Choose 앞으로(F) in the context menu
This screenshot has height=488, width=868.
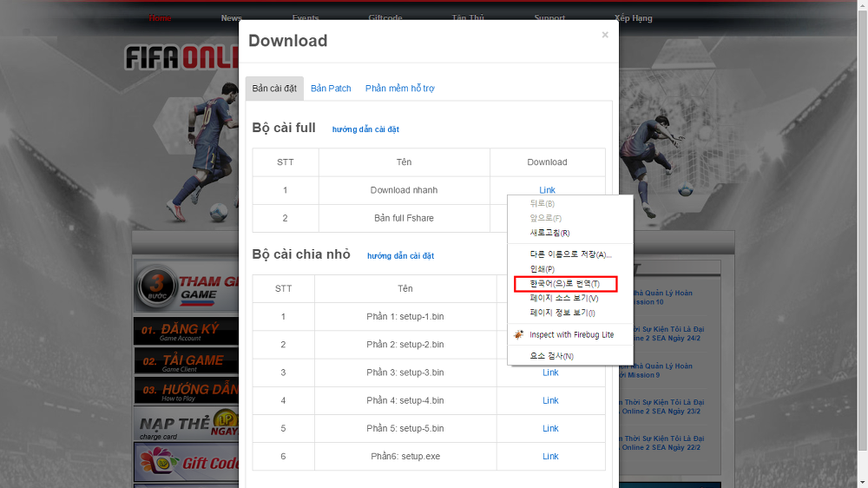[x=570, y=218]
